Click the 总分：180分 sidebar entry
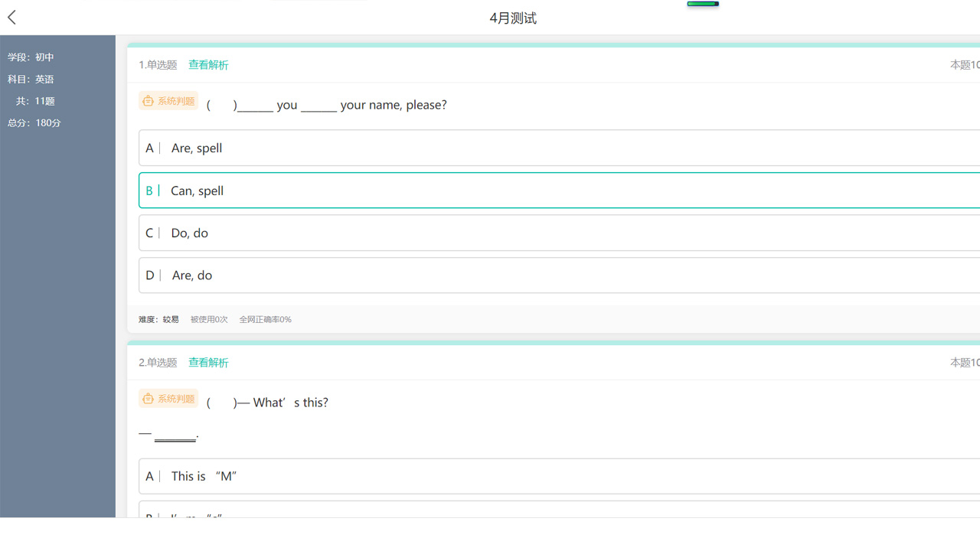The image size is (980, 551). pos(34,122)
